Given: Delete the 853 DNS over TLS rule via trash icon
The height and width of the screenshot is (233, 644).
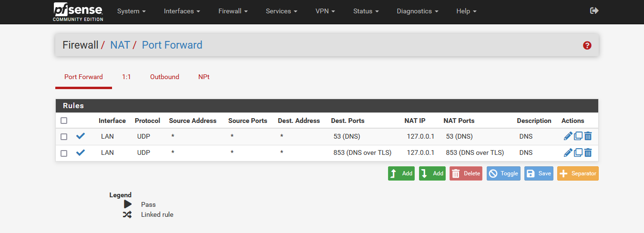Looking at the screenshot, I should pos(588,152).
